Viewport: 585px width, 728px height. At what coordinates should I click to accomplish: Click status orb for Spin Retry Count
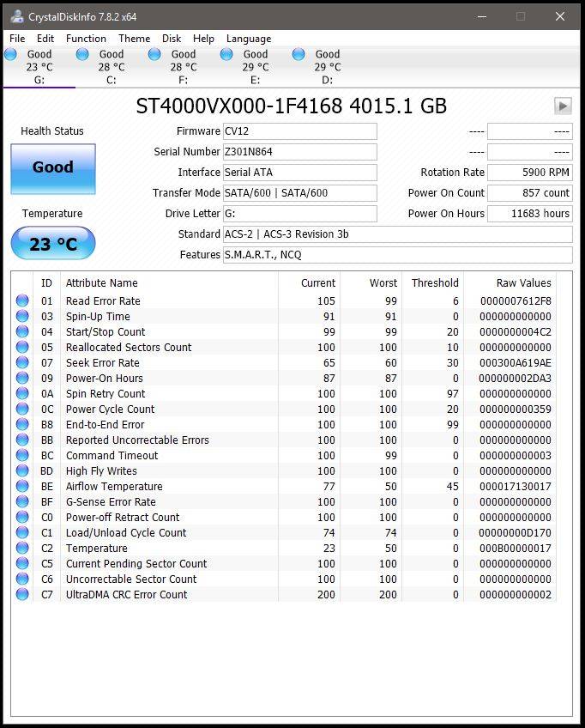click(x=22, y=393)
